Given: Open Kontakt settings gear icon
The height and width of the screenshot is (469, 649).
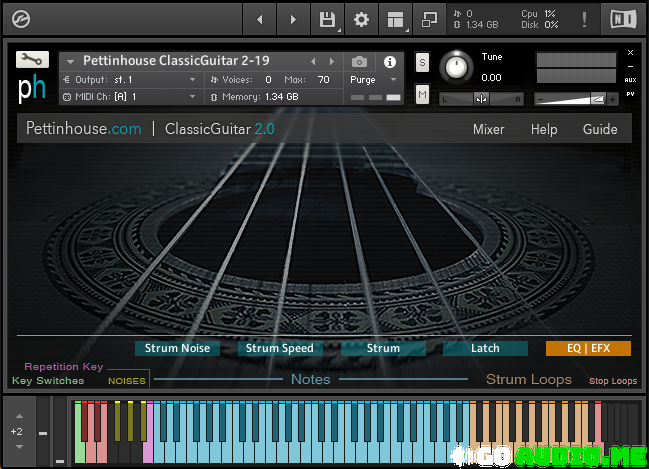Looking at the screenshot, I should pos(361,19).
